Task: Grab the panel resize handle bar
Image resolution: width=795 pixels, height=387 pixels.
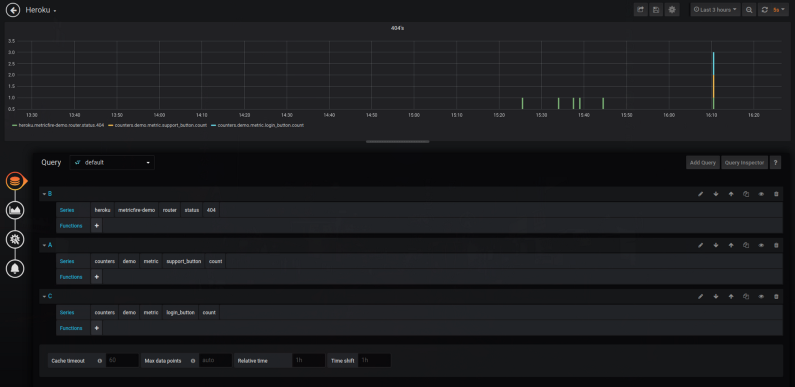Action: point(398,142)
